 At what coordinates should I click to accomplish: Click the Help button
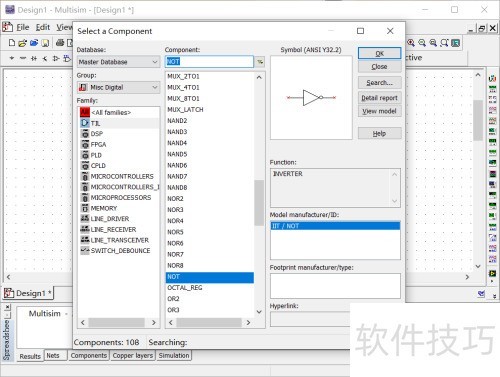pyautogui.click(x=379, y=133)
